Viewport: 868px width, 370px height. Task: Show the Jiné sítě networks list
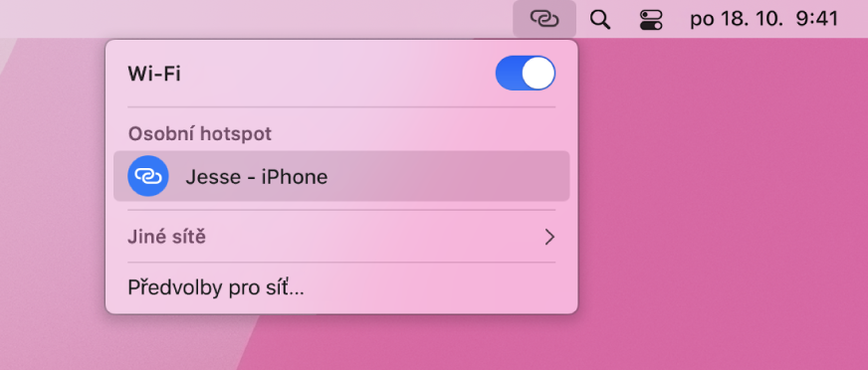[341, 238]
